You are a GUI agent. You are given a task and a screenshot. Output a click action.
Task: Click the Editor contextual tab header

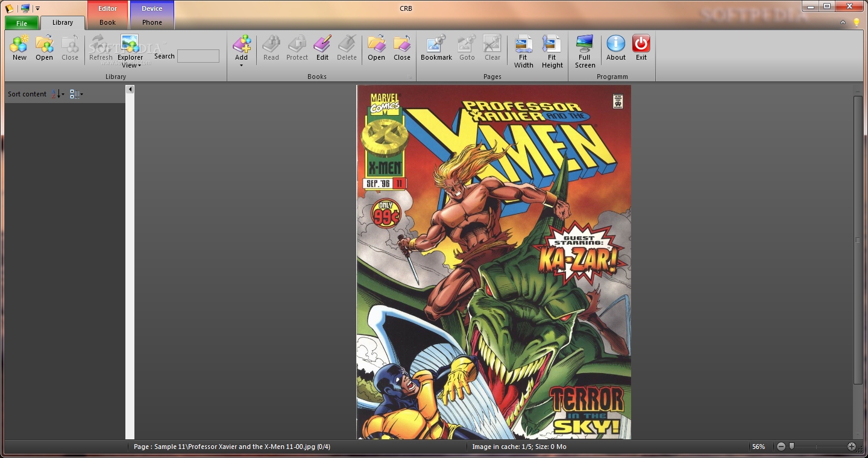(x=107, y=8)
